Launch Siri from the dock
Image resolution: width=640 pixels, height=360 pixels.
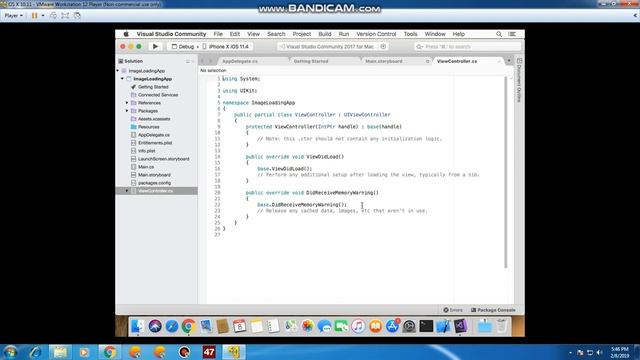(155, 326)
